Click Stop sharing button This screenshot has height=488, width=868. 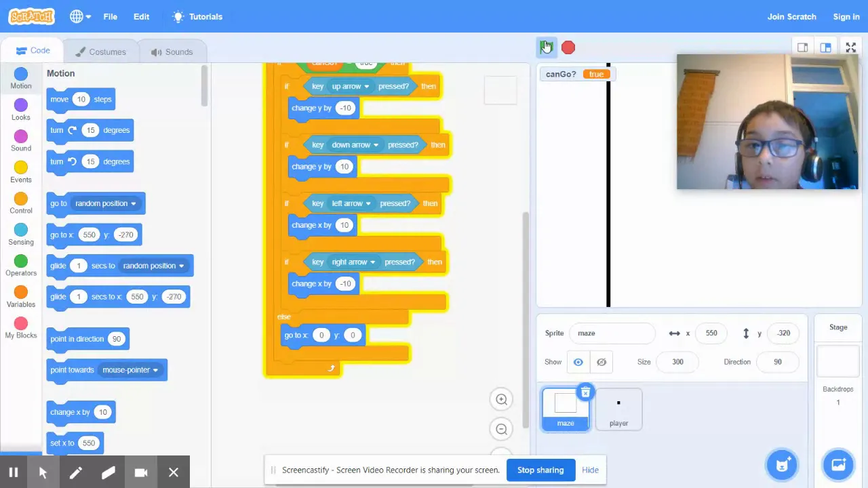pyautogui.click(x=540, y=470)
